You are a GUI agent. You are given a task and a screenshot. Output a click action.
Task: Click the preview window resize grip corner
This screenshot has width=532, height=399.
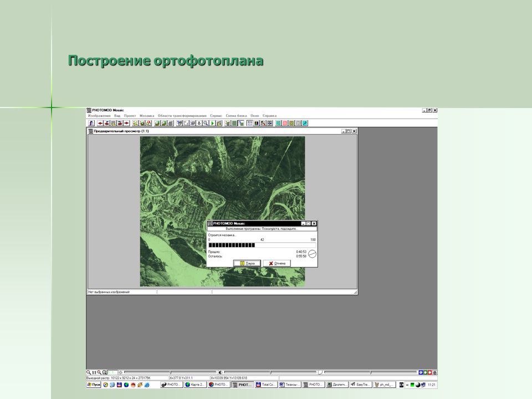pos(355,292)
